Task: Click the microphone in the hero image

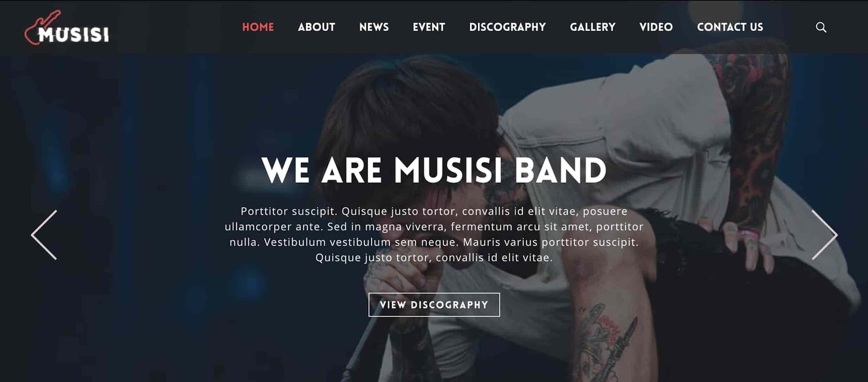Action: pos(365,341)
